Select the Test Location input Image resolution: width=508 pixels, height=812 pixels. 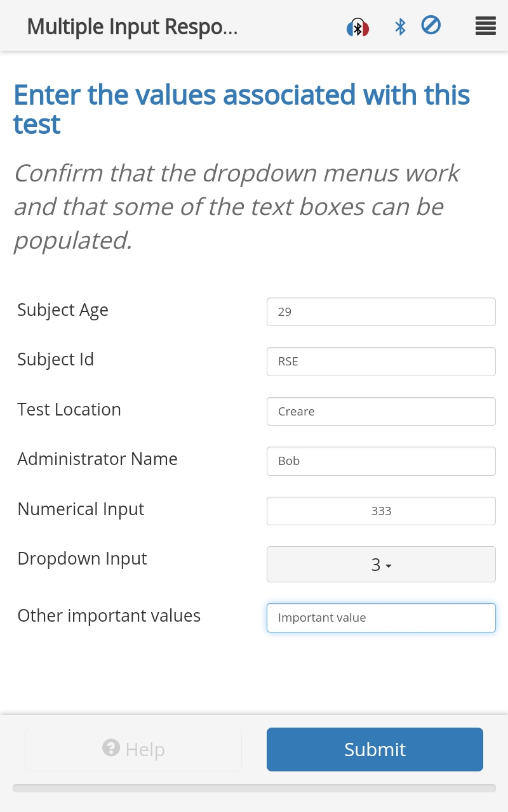(381, 411)
